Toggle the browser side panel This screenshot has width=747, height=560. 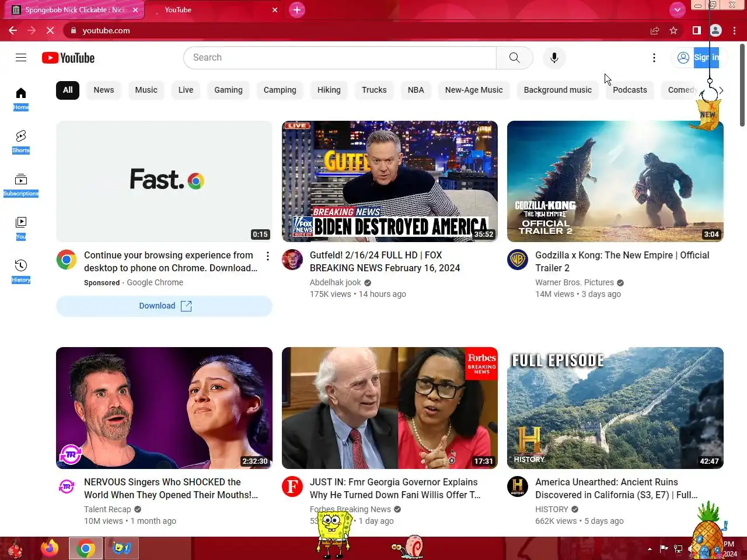point(696,30)
